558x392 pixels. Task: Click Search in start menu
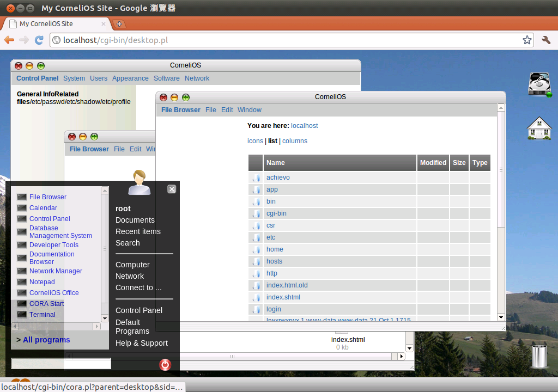click(128, 243)
